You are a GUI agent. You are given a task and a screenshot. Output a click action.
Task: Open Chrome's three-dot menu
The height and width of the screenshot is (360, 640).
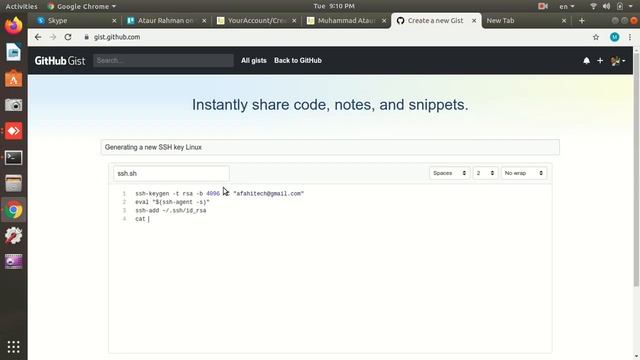630,37
